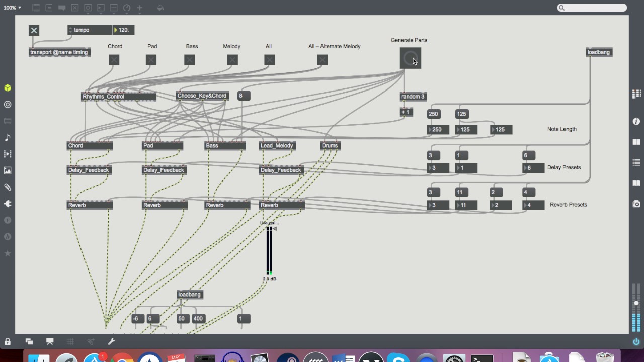Screen dimensions: 644x362
Task: Select the tempo number box showing 120.
Action: (123, 30)
